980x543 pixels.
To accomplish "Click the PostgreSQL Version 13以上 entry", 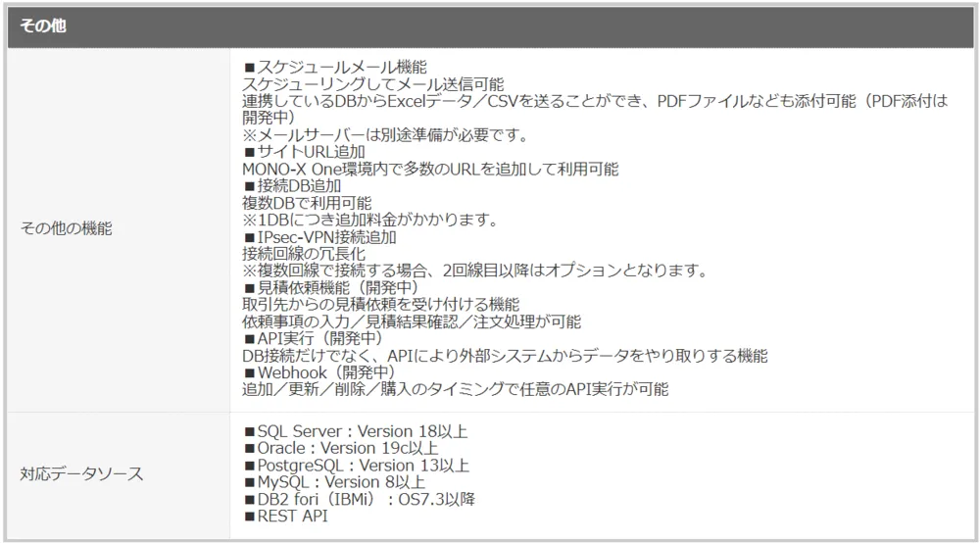I will tap(356, 465).
